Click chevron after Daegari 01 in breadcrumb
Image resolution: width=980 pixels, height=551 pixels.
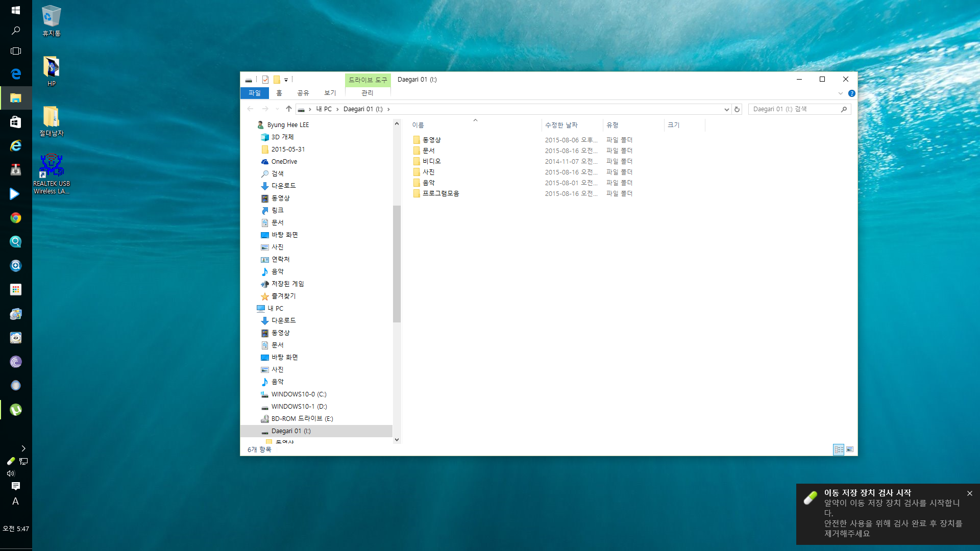[388, 109]
